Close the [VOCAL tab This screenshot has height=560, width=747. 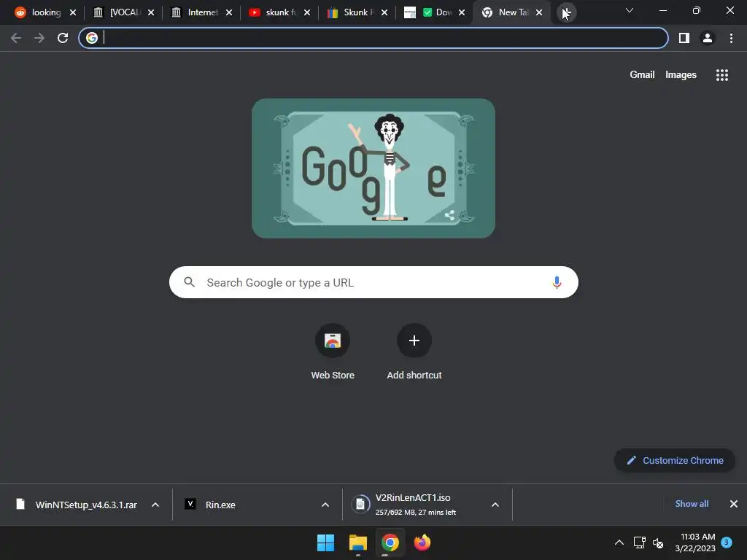tap(151, 12)
